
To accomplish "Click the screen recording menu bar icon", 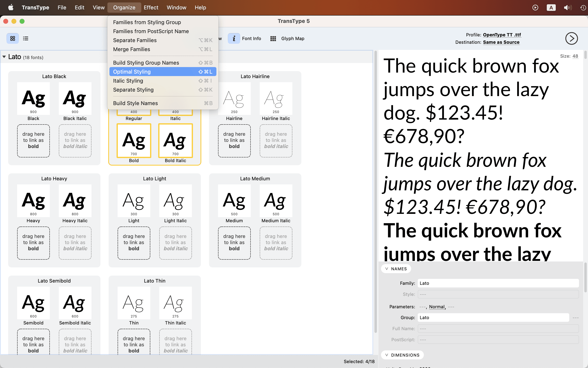I will [x=535, y=8].
